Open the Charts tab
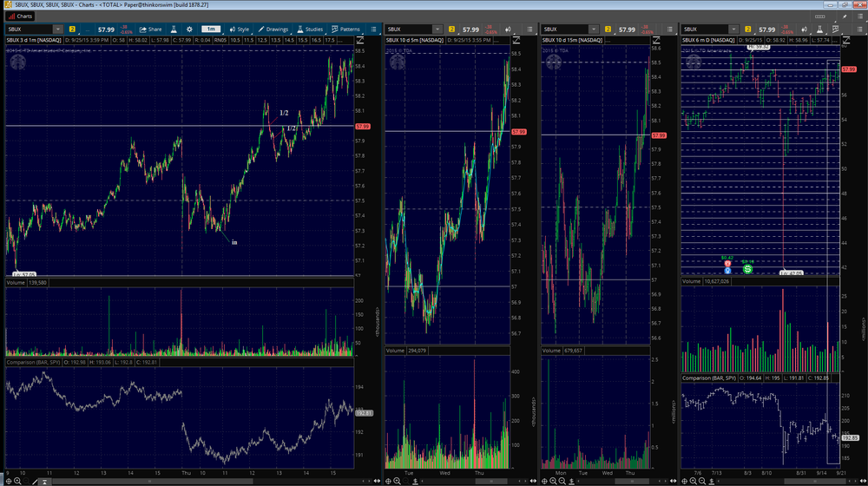The width and height of the screenshot is (868, 486). pos(20,16)
